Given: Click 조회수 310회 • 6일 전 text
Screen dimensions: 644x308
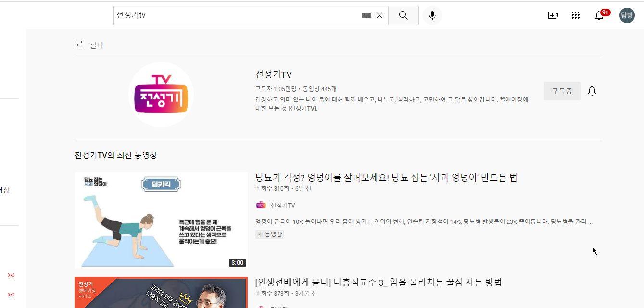Looking at the screenshot, I should point(283,188).
